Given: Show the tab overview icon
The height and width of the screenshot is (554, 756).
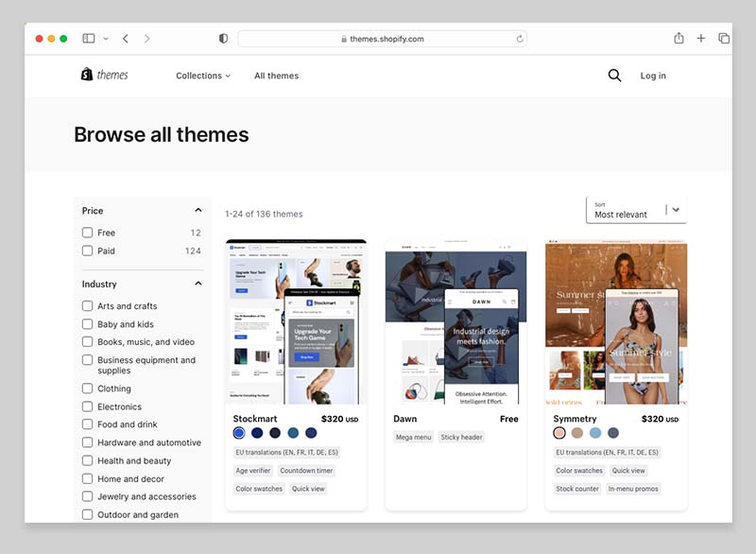Looking at the screenshot, I should [724, 38].
